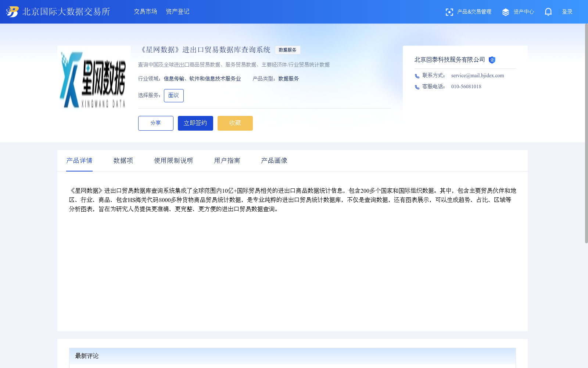Click the phone icon beside 联系方式
The width and height of the screenshot is (588, 368).
(417, 76)
